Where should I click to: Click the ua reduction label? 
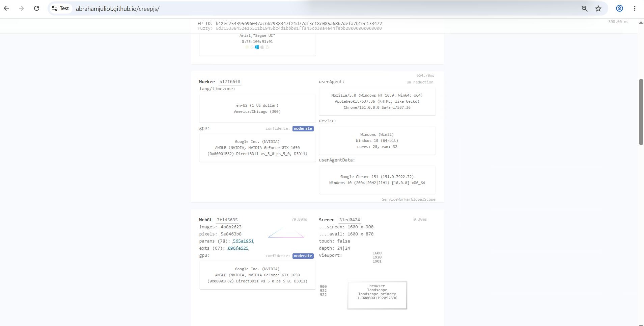[420, 82]
